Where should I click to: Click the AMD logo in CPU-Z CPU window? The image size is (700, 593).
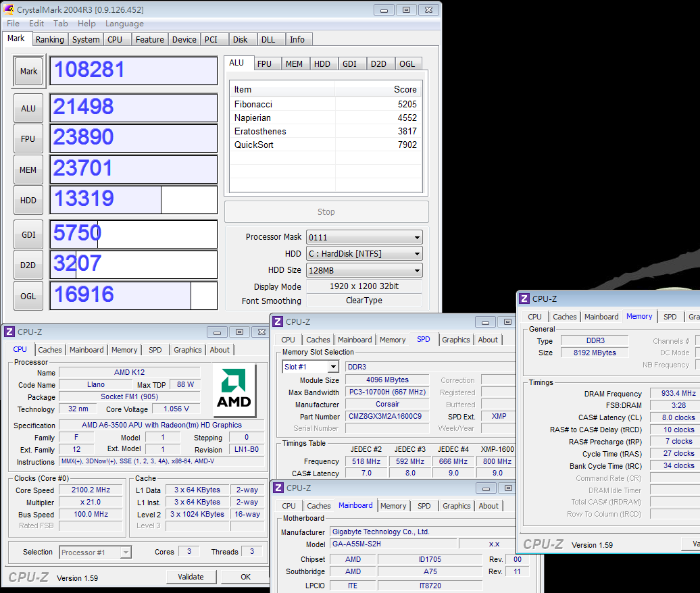tap(234, 390)
